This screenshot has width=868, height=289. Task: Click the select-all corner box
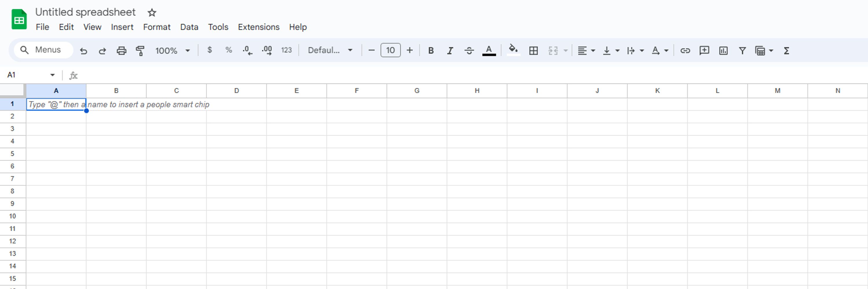coord(12,91)
